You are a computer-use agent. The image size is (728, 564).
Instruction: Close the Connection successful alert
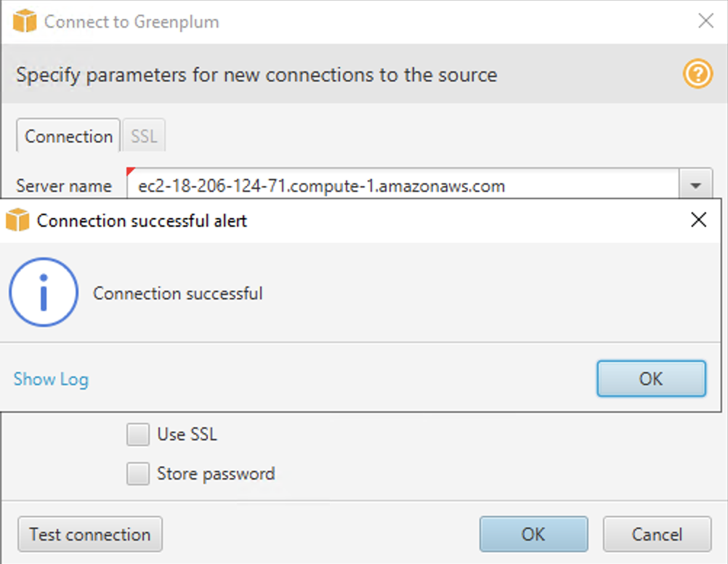[x=698, y=219]
